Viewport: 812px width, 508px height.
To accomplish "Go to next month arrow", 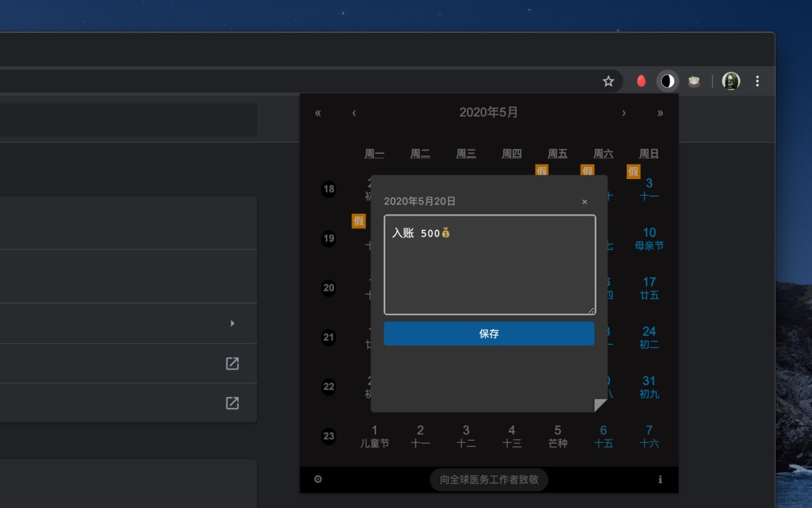I will (x=624, y=113).
